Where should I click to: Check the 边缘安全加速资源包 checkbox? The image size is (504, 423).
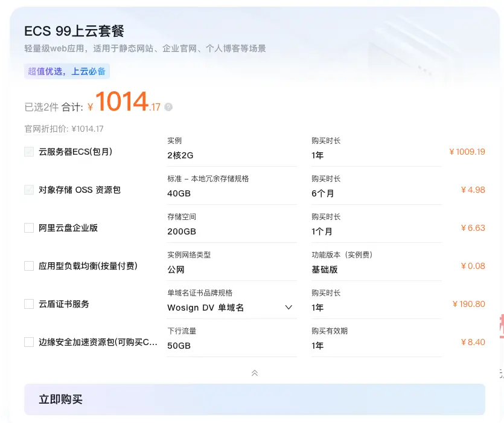click(x=29, y=342)
